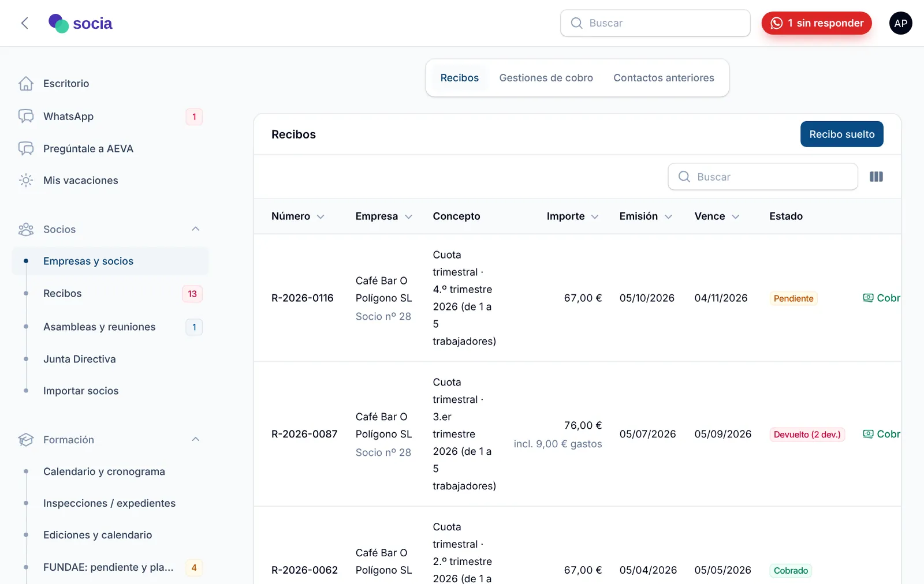This screenshot has height=584, width=924.
Task: Click the 1 sin responder button
Action: [817, 23]
